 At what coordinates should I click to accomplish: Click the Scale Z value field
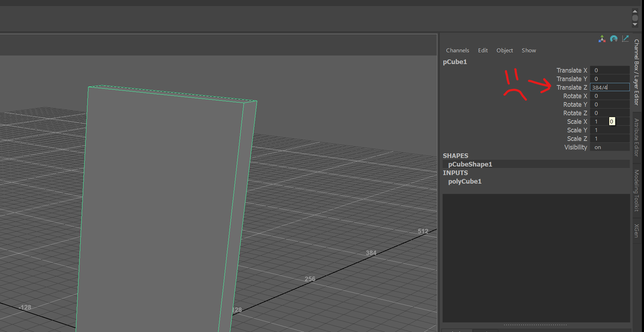[610, 139]
